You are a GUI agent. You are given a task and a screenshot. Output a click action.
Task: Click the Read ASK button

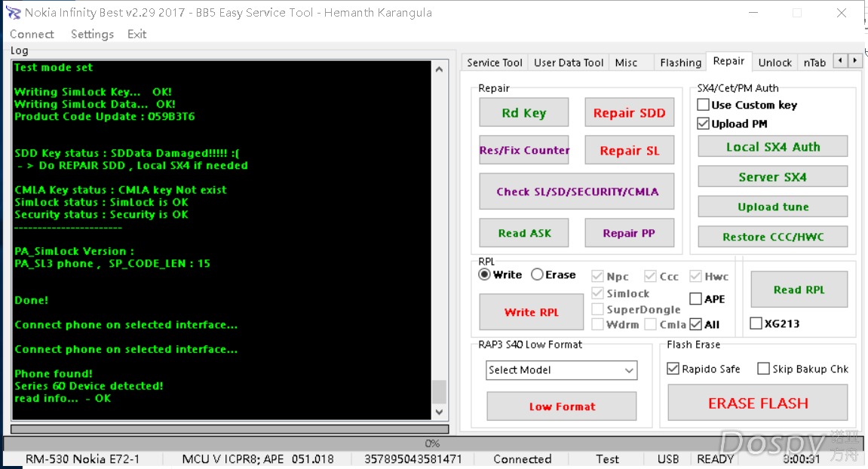click(523, 233)
